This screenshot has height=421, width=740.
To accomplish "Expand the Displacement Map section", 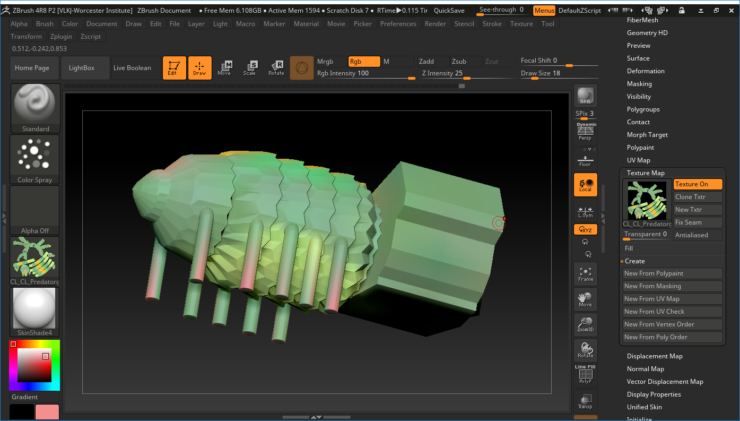I will 654,356.
